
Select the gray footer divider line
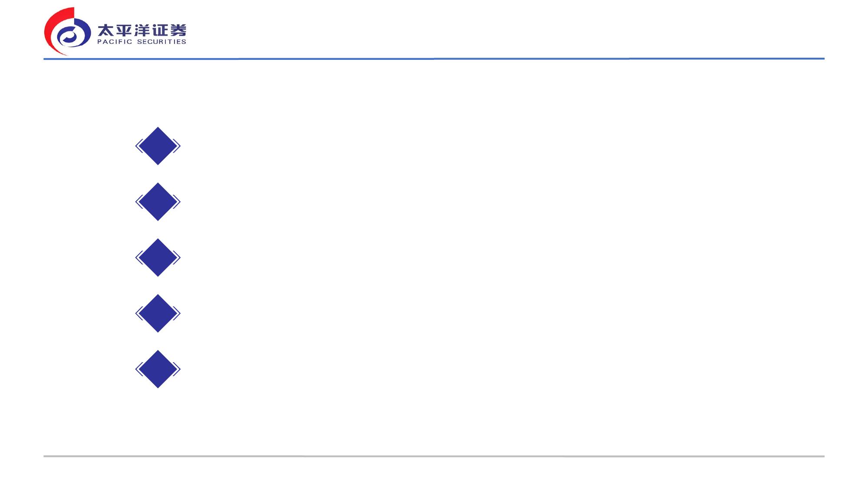434,456
